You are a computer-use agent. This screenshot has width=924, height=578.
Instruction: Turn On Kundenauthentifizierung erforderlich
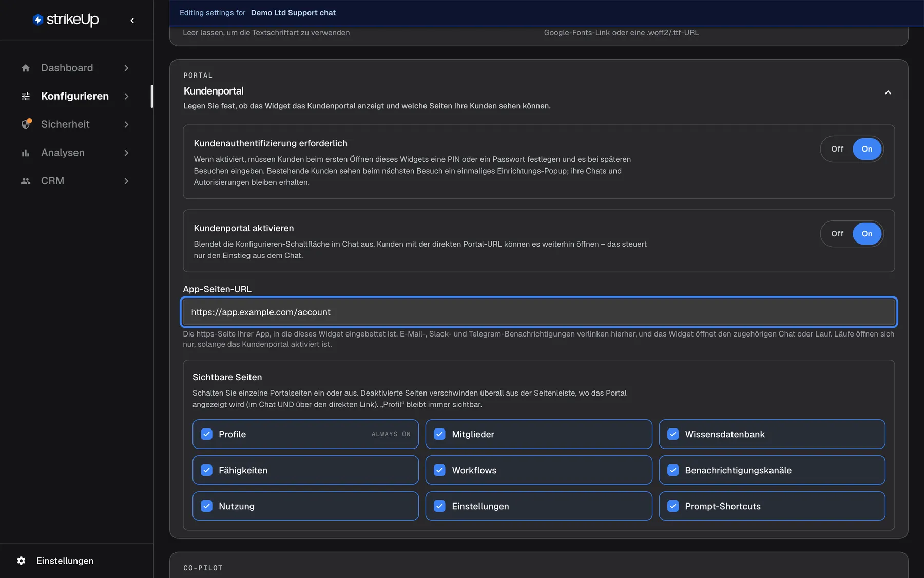click(x=867, y=149)
